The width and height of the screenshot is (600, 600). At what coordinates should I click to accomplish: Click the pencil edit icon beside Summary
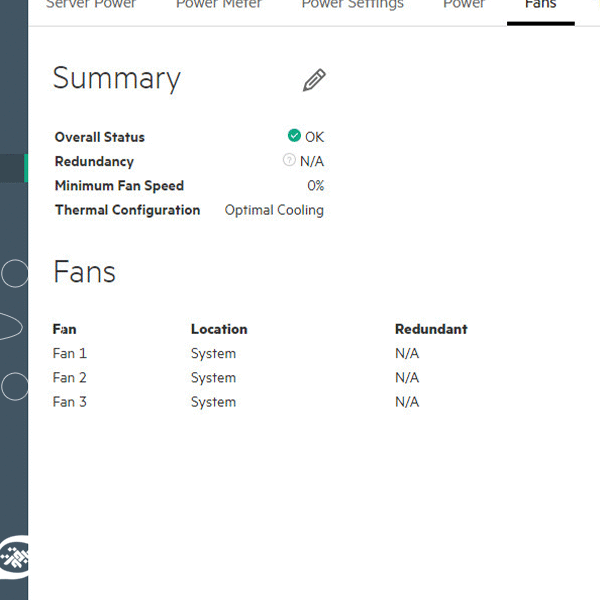click(x=314, y=81)
